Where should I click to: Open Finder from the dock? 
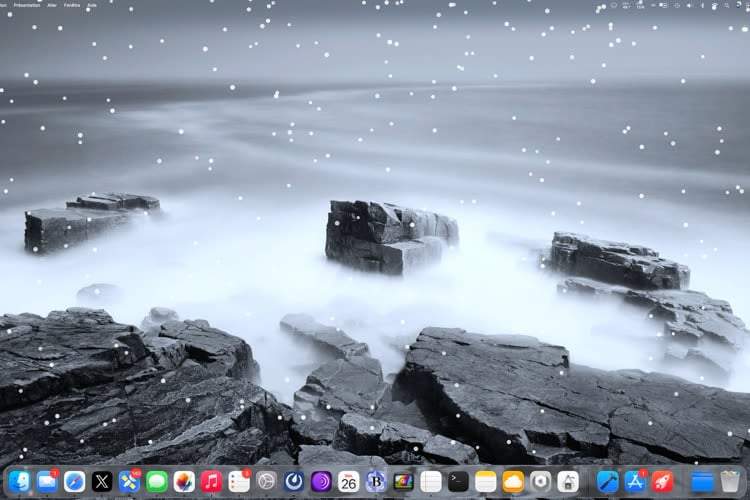(19, 481)
